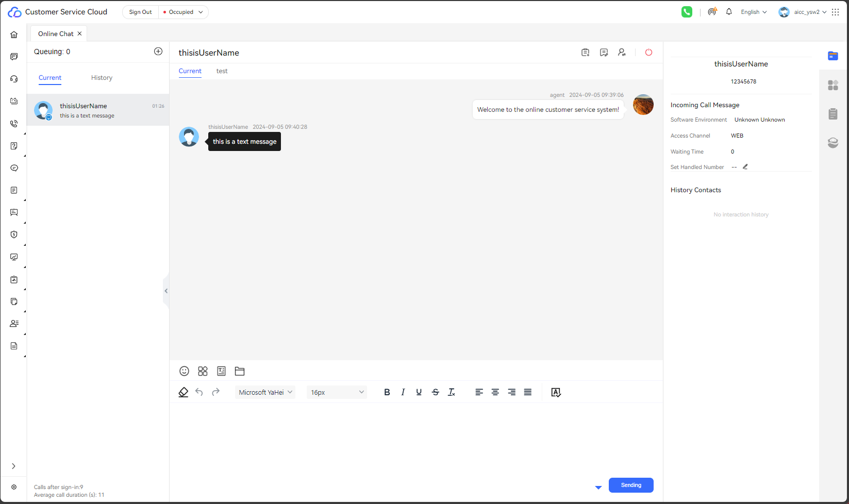Click the edit message remark icon in chat header
The width and height of the screenshot is (849, 504).
[x=604, y=52]
